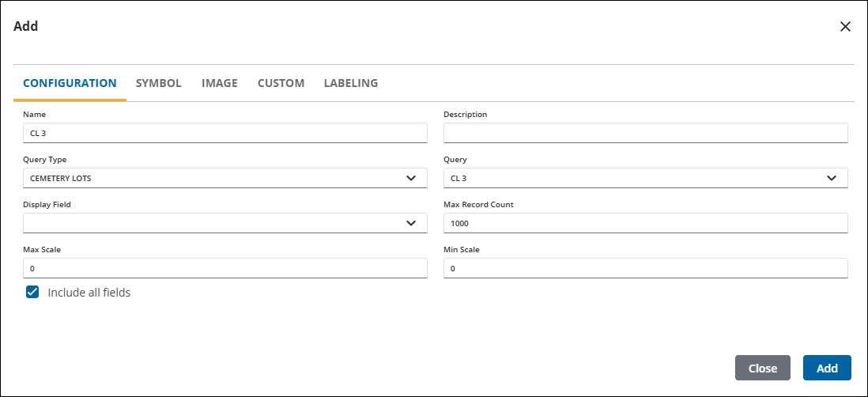868x397 pixels.
Task: Expand the Display Field dropdown arrow
Action: click(x=411, y=223)
